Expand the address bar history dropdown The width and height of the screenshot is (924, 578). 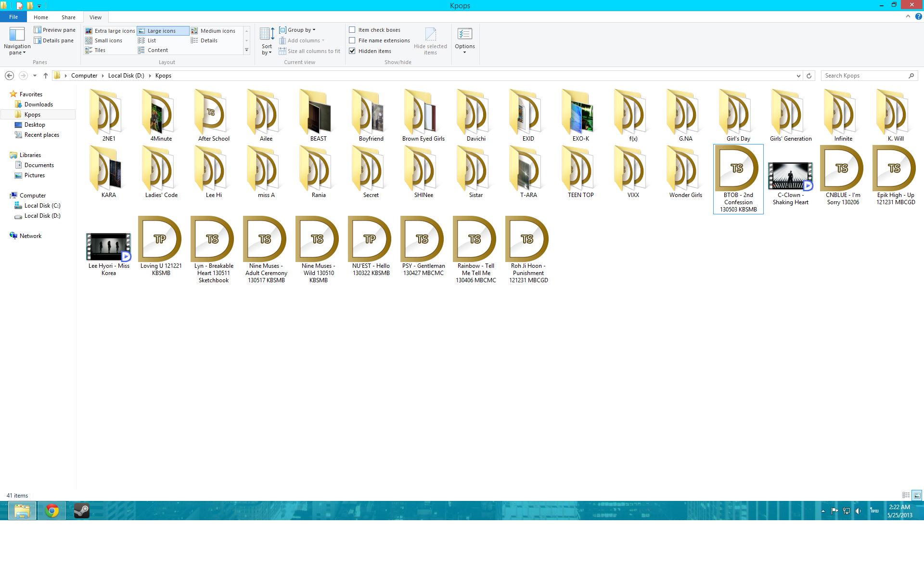[798, 76]
